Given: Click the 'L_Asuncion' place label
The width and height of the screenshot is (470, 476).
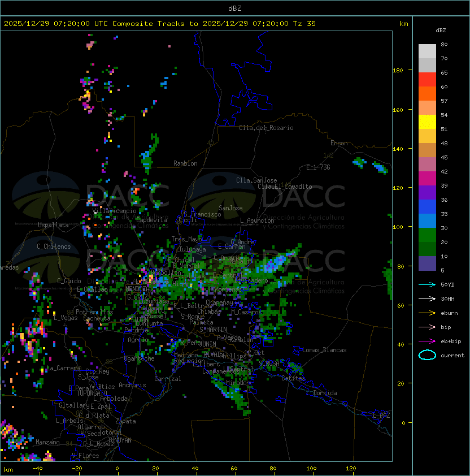Looking at the screenshot, I should coord(257,220).
